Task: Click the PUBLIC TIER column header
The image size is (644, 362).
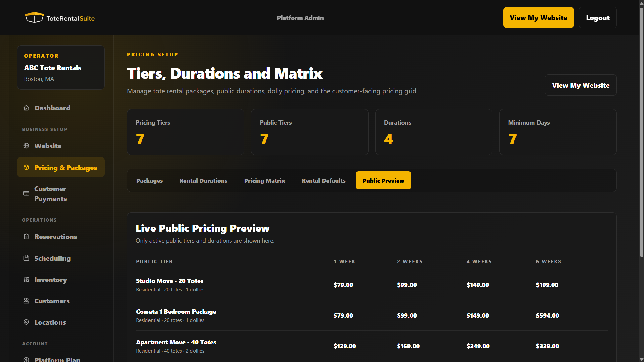Action: point(154,261)
